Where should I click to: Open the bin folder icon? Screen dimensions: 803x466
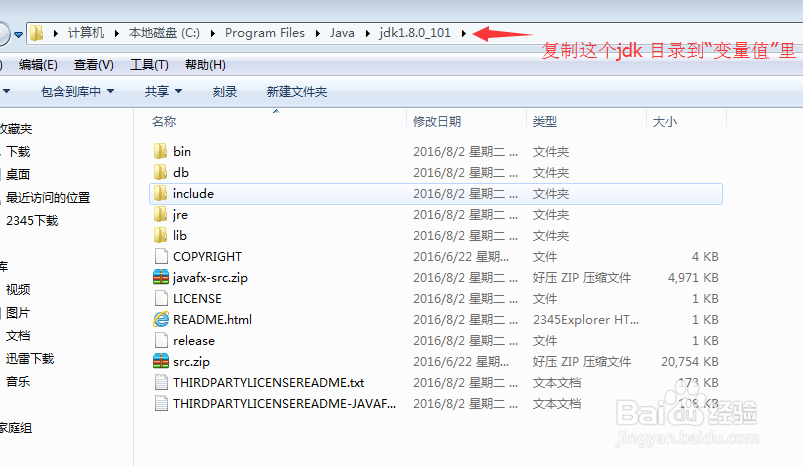click(160, 151)
